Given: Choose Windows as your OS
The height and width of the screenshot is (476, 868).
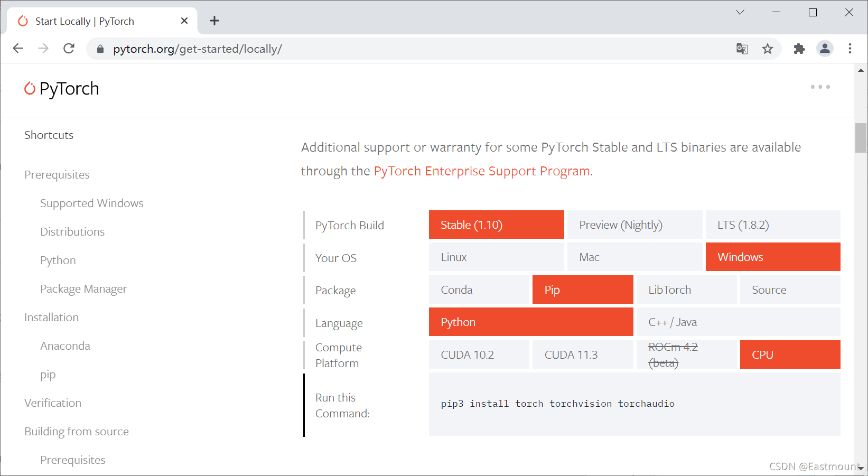Looking at the screenshot, I should pyautogui.click(x=773, y=257).
